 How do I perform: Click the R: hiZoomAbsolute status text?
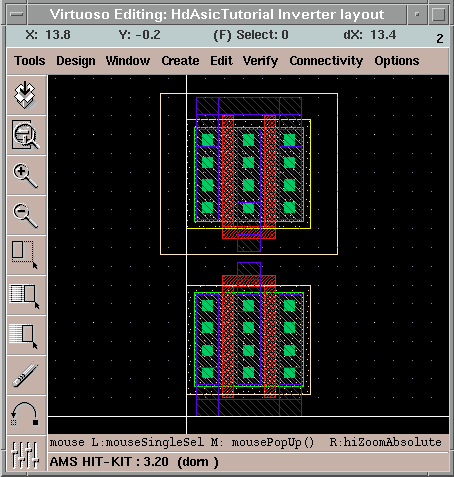[x=385, y=442]
